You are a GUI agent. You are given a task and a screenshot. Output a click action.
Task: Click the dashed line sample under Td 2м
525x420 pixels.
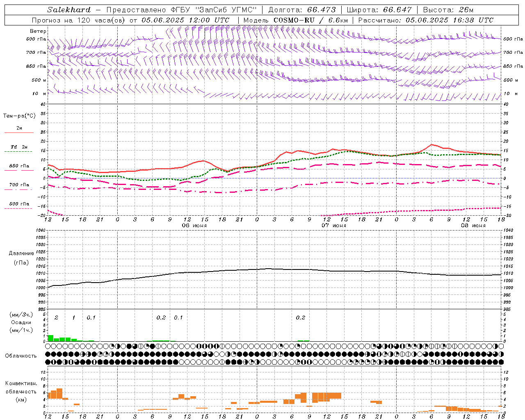pyautogui.click(x=18, y=152)
